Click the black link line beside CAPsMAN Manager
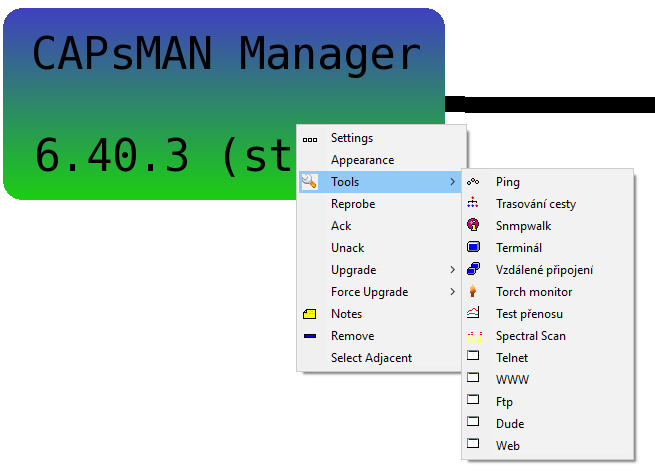Viewport: 655px width, 476px height. coord(550,104)
